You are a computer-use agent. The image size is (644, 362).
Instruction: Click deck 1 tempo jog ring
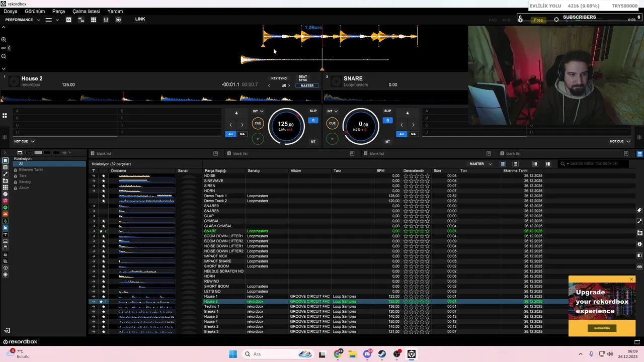point(286,126)
